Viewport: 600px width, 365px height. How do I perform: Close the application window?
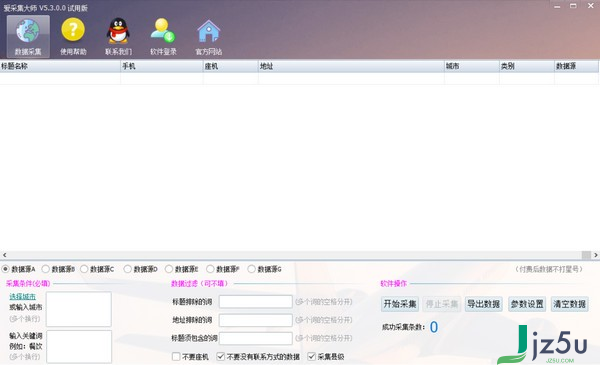590,6
